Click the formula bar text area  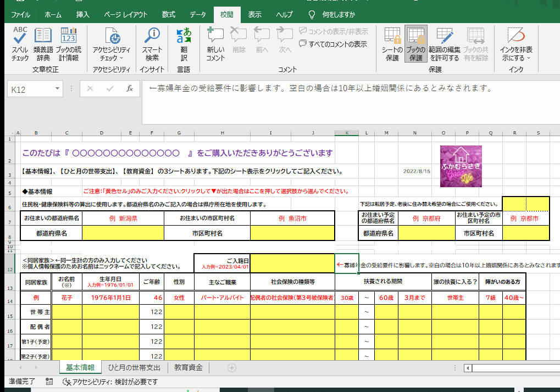351,102
